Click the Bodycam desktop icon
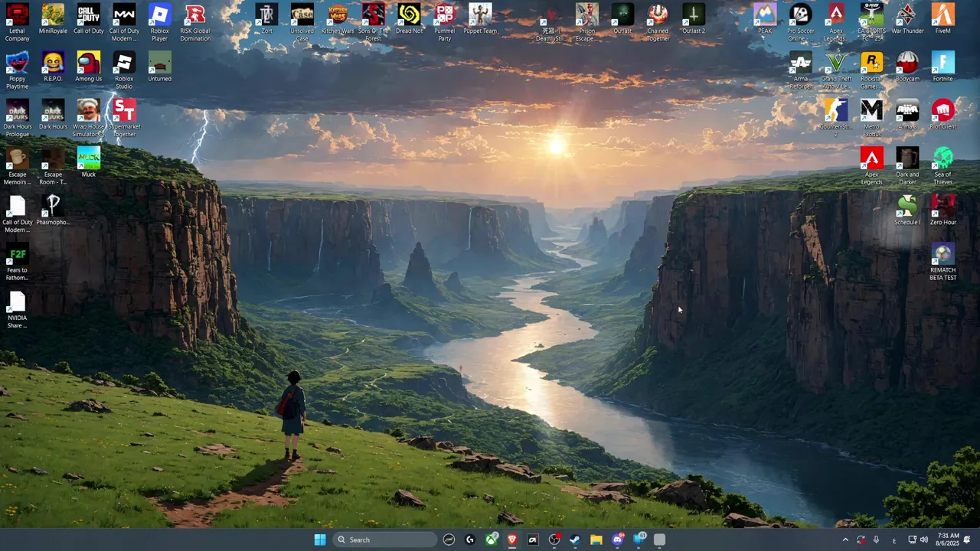 (907, 67)
